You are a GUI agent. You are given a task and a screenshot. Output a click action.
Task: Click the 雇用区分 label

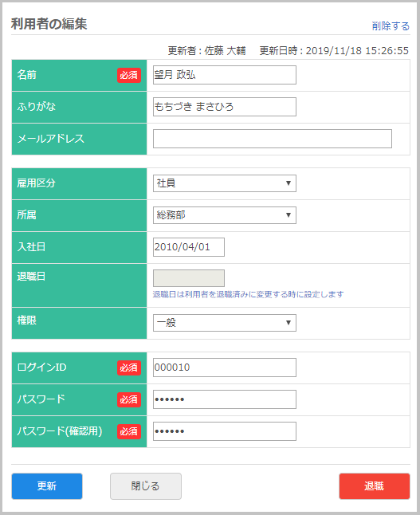pos(36,183)
